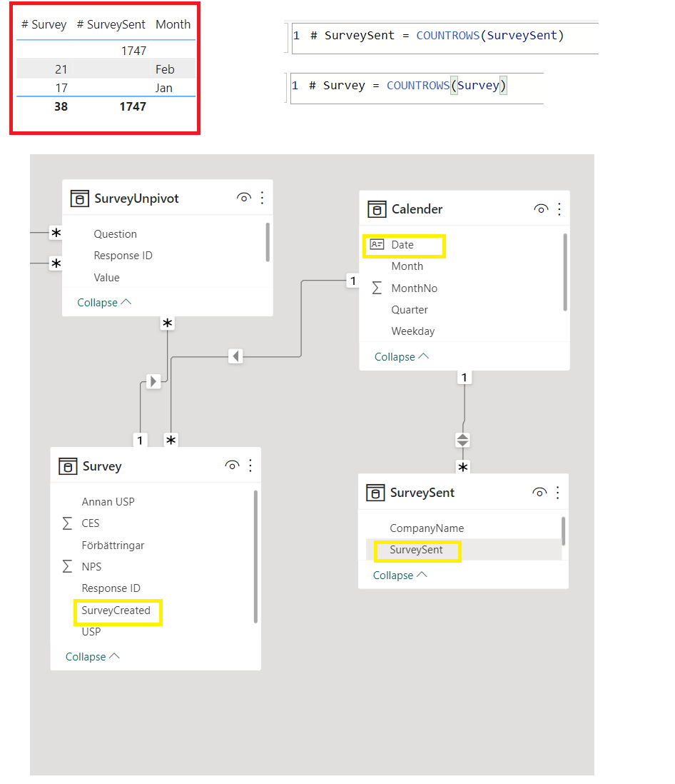This screenshot has width=675, height=784.
Task: Select the SurveySent field in SurveySent table
Action: point(416,550)
